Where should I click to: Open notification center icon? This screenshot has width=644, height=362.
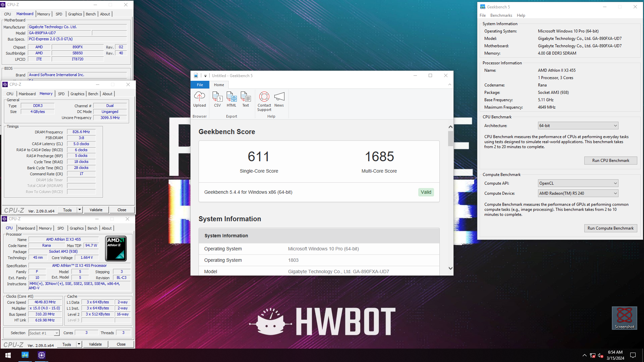[x=633, y=355]
